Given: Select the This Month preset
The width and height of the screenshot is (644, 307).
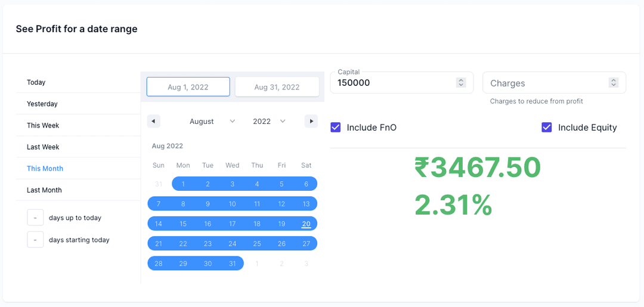Looking at the screenshot, I should pos(45,169).
